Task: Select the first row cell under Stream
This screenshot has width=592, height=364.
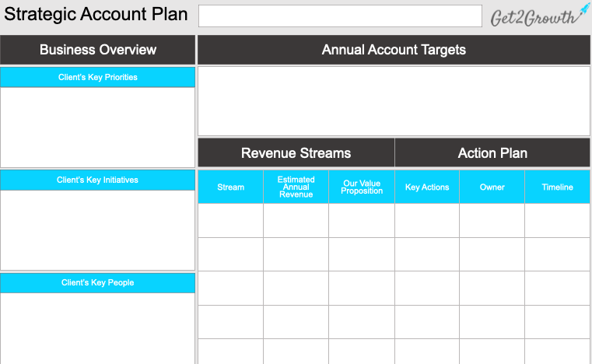Action: click(231, 221)
